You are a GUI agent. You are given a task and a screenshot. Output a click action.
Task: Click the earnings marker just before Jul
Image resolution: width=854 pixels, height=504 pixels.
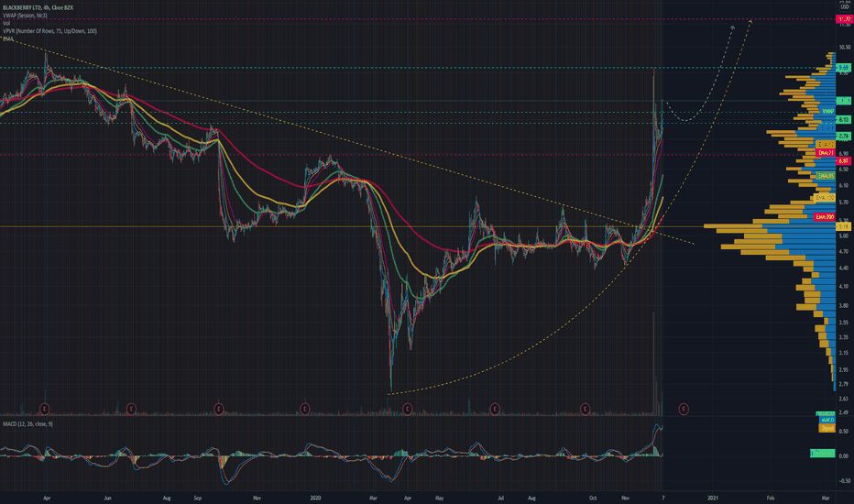tap(495, 409)
